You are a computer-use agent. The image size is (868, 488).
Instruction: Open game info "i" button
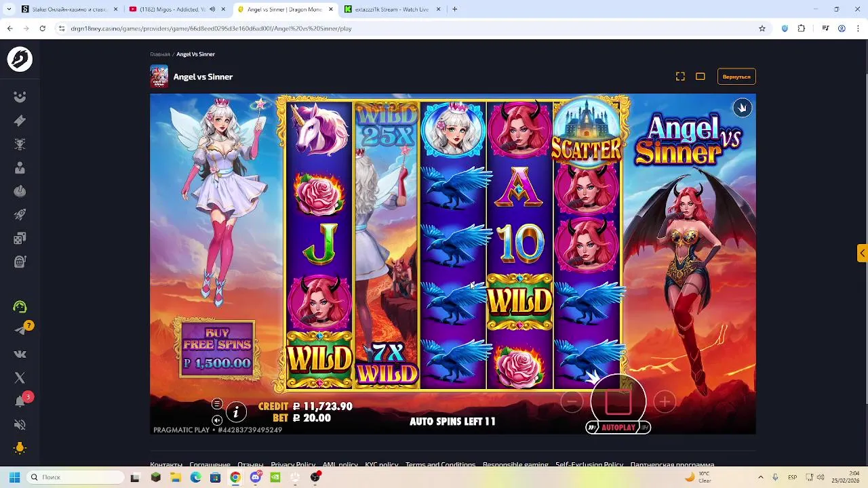tap(236, 411)
